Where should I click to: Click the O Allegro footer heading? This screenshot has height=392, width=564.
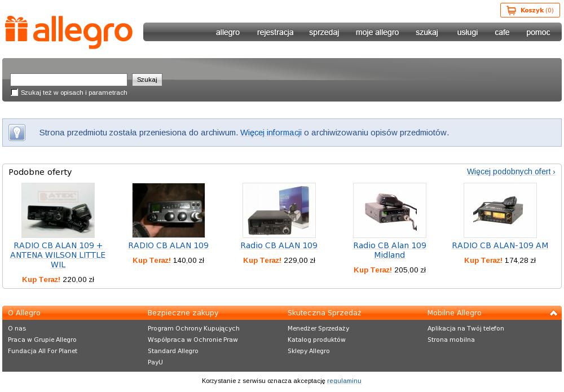[24, 313]
